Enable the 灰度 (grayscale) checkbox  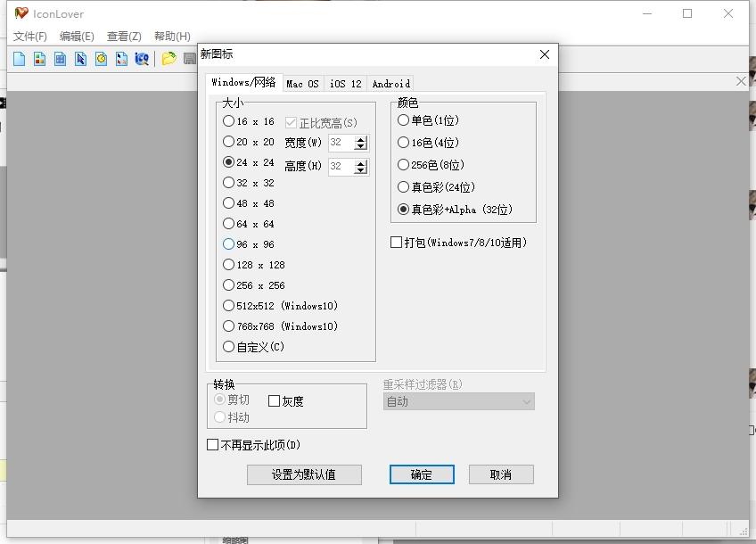[274, 400]
